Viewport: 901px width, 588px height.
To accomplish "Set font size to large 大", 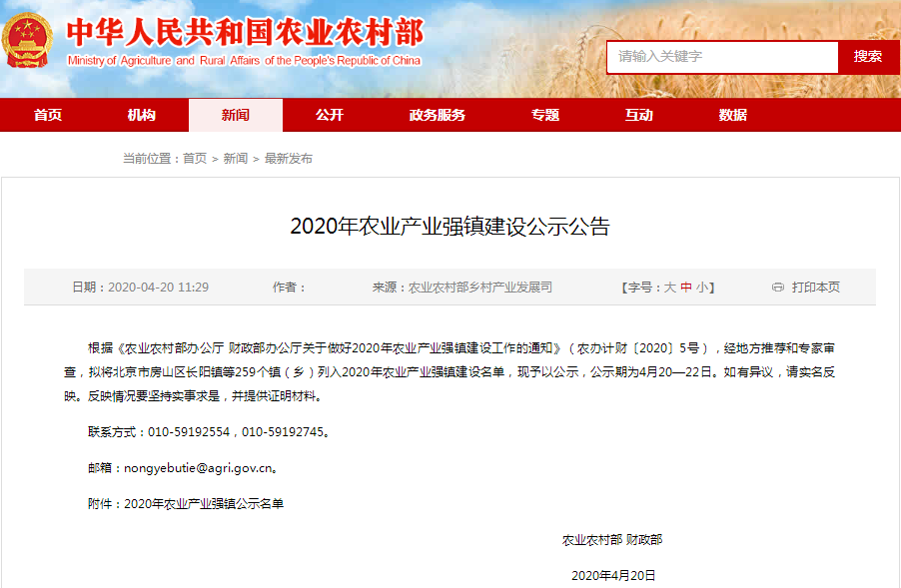I will click(x=670, y=288).
